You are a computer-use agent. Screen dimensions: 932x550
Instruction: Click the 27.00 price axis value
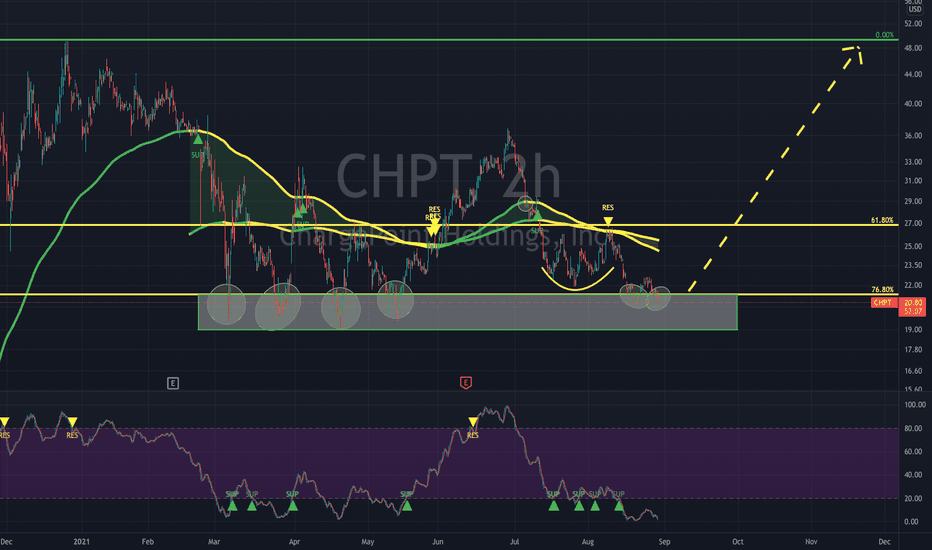[913, 224]
